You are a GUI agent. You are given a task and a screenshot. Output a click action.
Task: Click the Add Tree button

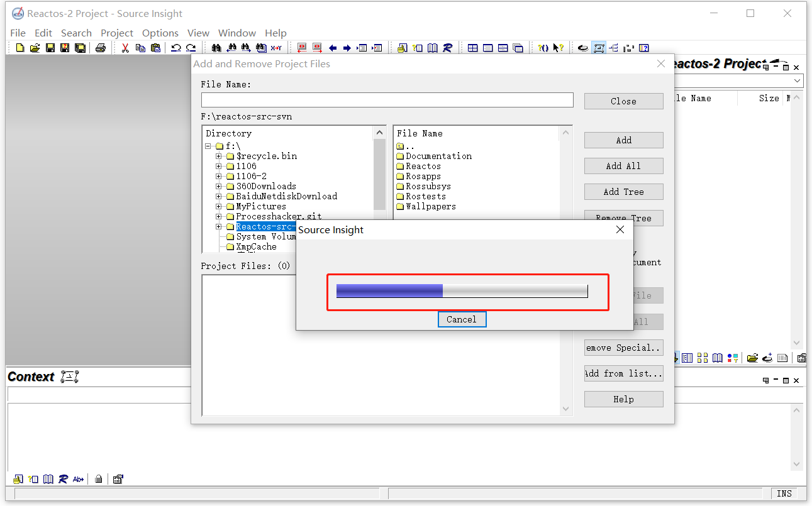coord(623,192)
